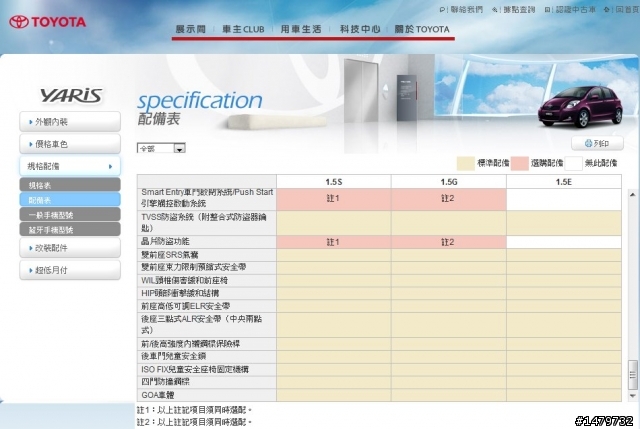Click the 註1 footnote below the table
Screen dimensions: 640x429
[x=194, y=410]
